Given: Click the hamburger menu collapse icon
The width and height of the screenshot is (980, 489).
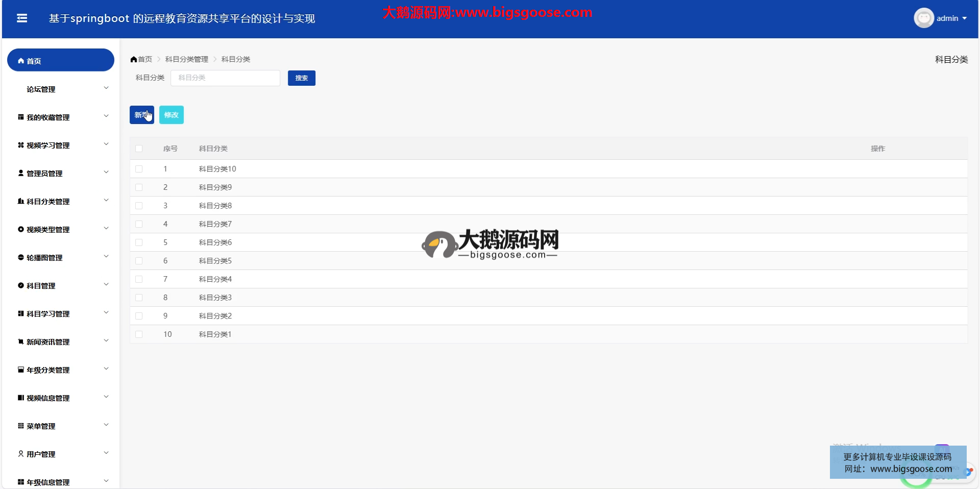Looking at the screenshot, I should tap(22, 18).
